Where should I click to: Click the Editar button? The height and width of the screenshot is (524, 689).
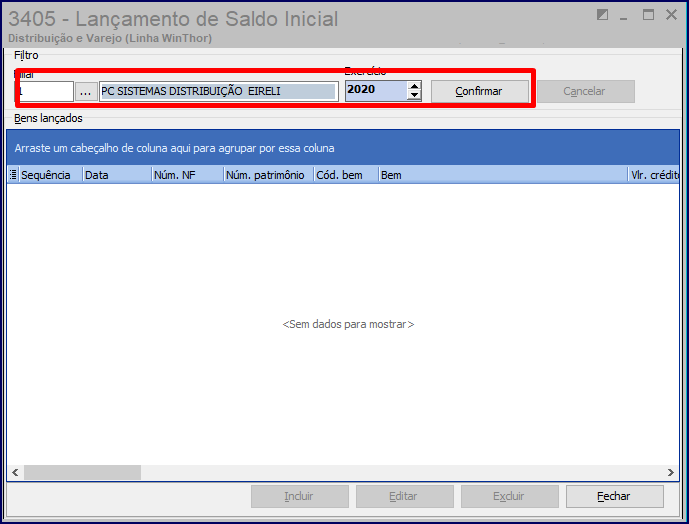(x=405, y=496)
